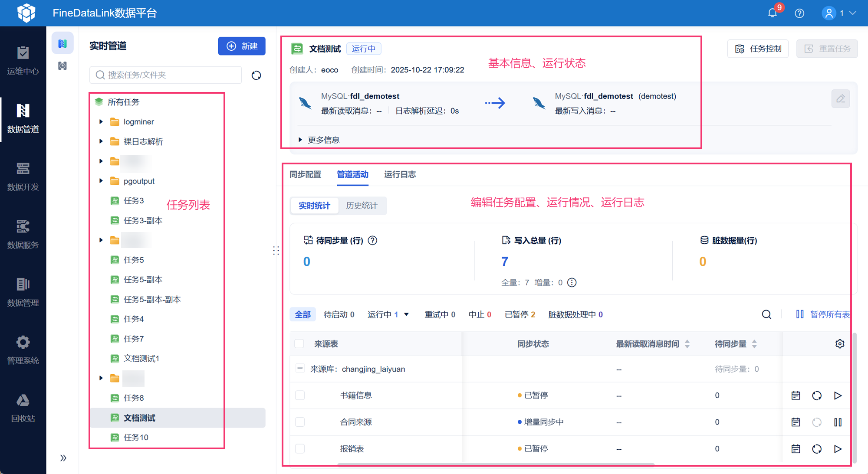
Task: Open the 数据服务 module
Action: (x=23, y=234)
